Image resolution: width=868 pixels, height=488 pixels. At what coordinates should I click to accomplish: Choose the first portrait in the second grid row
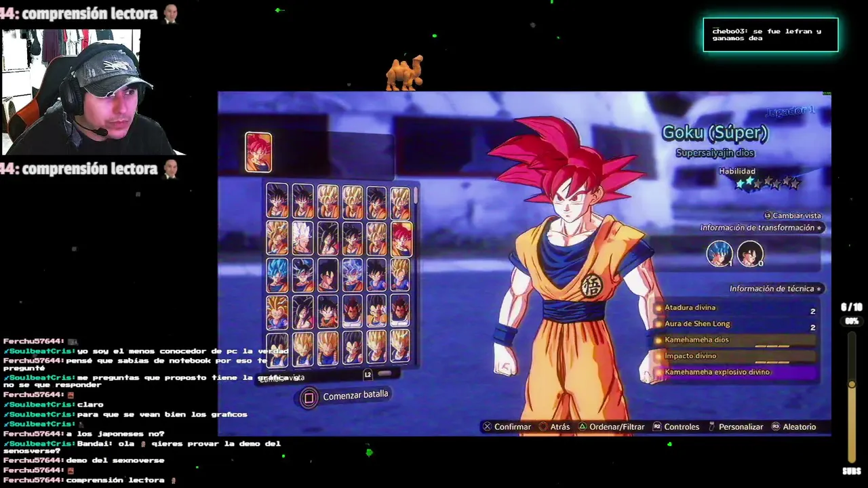[x=277, y=239]
